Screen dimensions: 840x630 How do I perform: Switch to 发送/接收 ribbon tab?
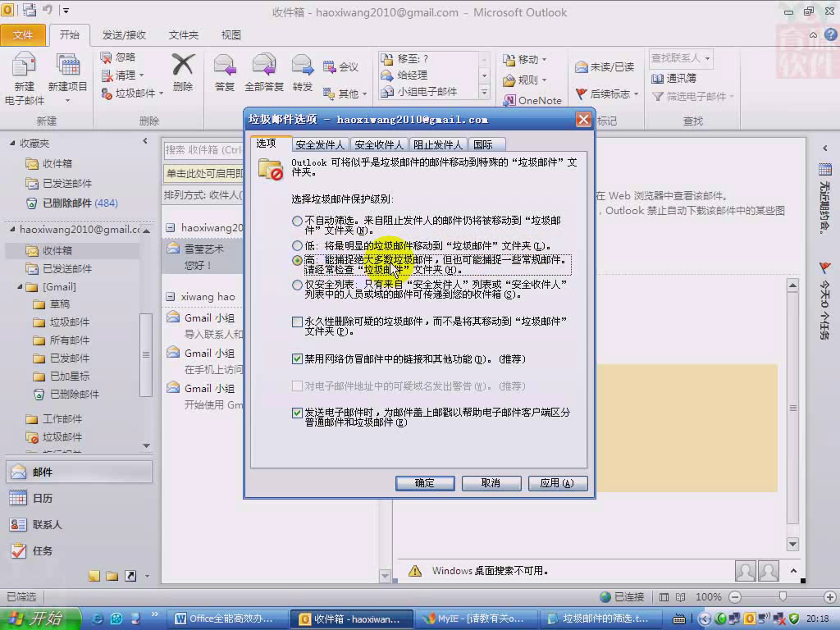pos(124,34)
